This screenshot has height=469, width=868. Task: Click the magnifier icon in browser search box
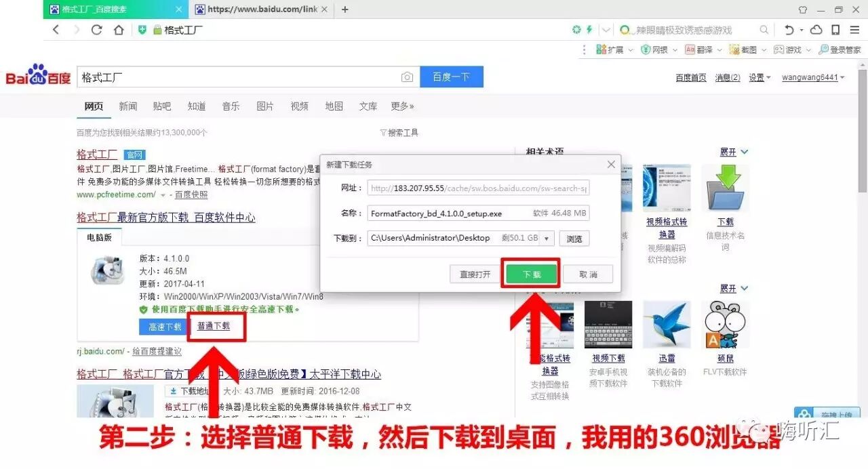click(x=764, y=30)
